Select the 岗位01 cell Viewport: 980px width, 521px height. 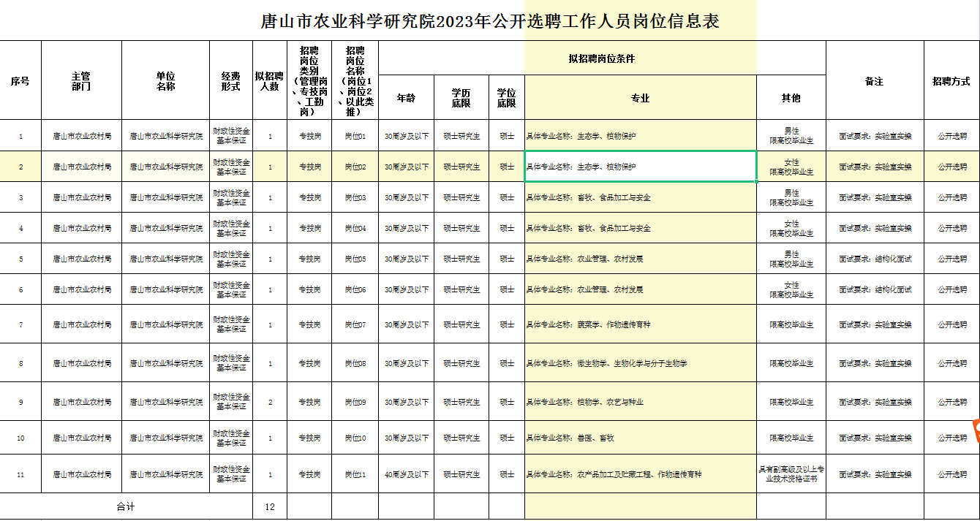point(355,136)
